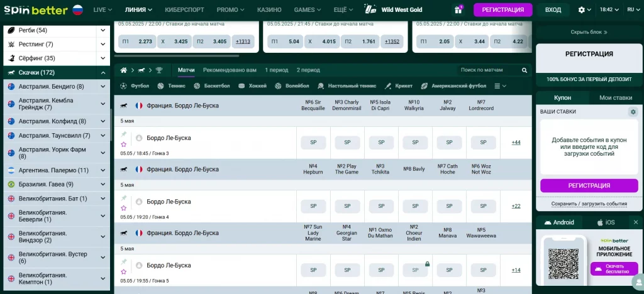Open the gift bonuses icon in header
The image size is (644, 294).
click(458, 10)
